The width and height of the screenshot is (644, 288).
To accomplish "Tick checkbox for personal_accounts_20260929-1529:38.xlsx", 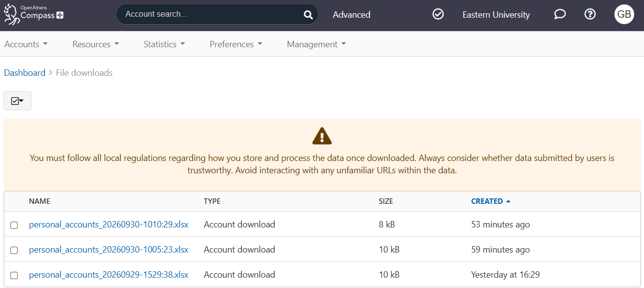I will [x=14, y=275].
